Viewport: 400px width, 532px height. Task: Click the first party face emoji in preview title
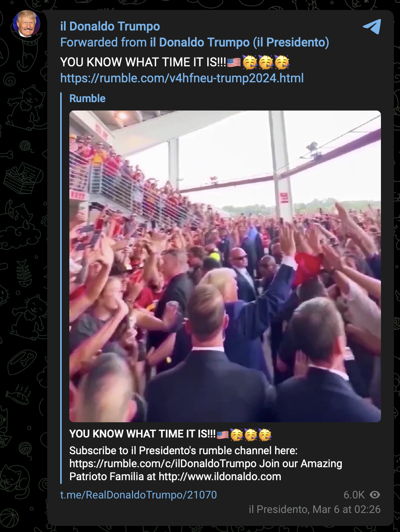pos(237,434)
